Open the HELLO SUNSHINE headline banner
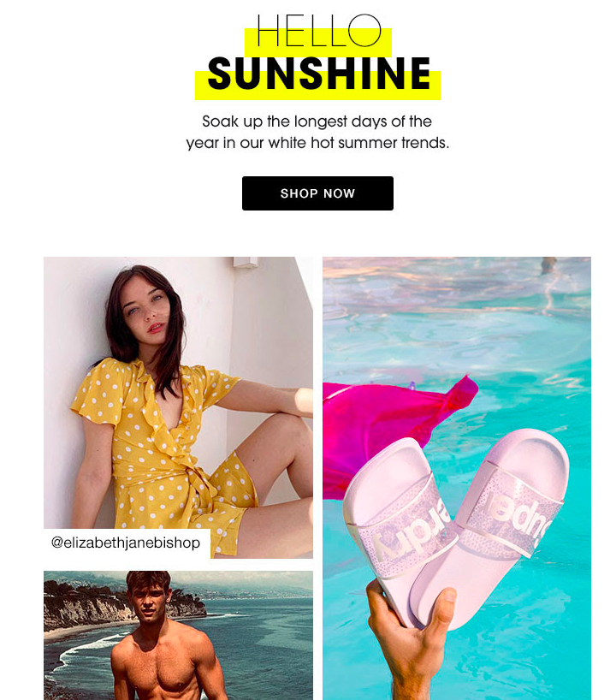 (x=317, y=56)
